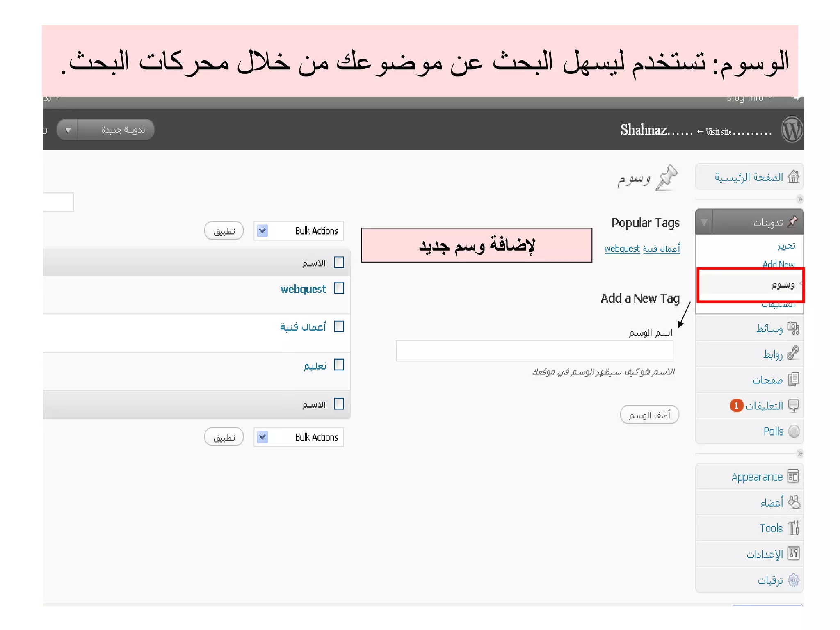Click the top تطبيق apply button
The image size is (840, 630).
[x=224, y=231]
